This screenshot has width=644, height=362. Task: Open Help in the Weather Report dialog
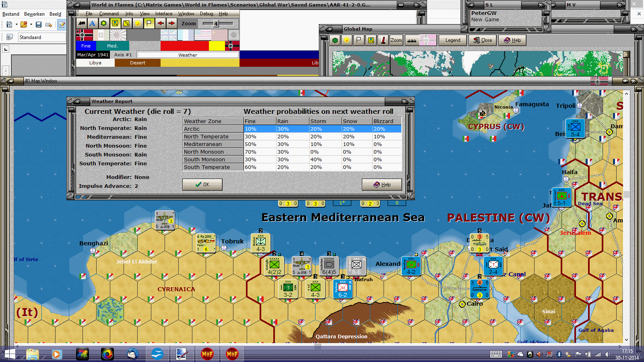tap(382, 185)
